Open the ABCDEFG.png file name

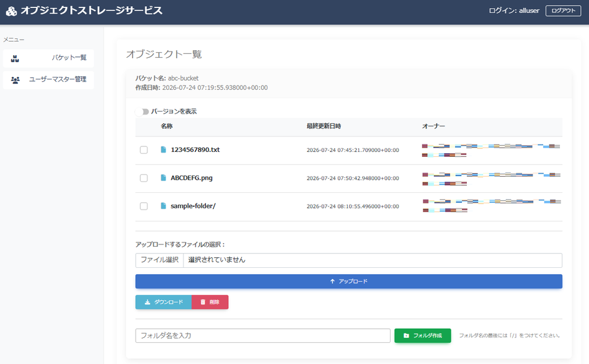[192, 178]
